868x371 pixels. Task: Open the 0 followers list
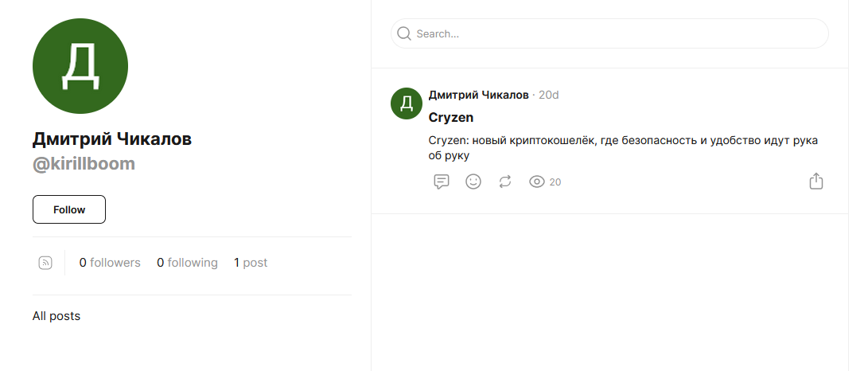tap(110, 263)
